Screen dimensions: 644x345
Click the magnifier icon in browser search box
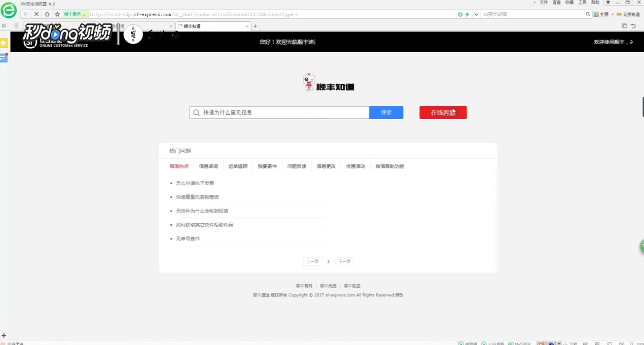pyautogui.click(x=588, y=14)
